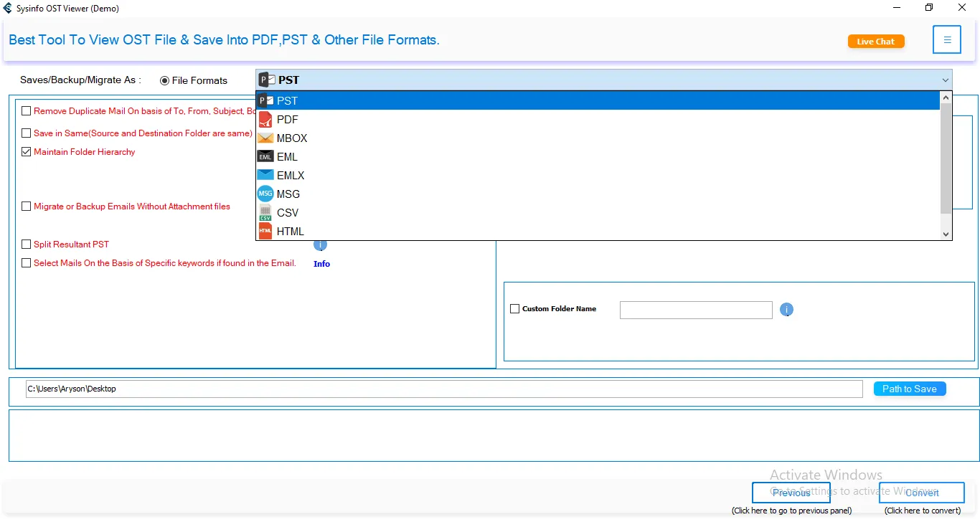
Task: Click the format list scroll up arrow
Action: (946, 98)
